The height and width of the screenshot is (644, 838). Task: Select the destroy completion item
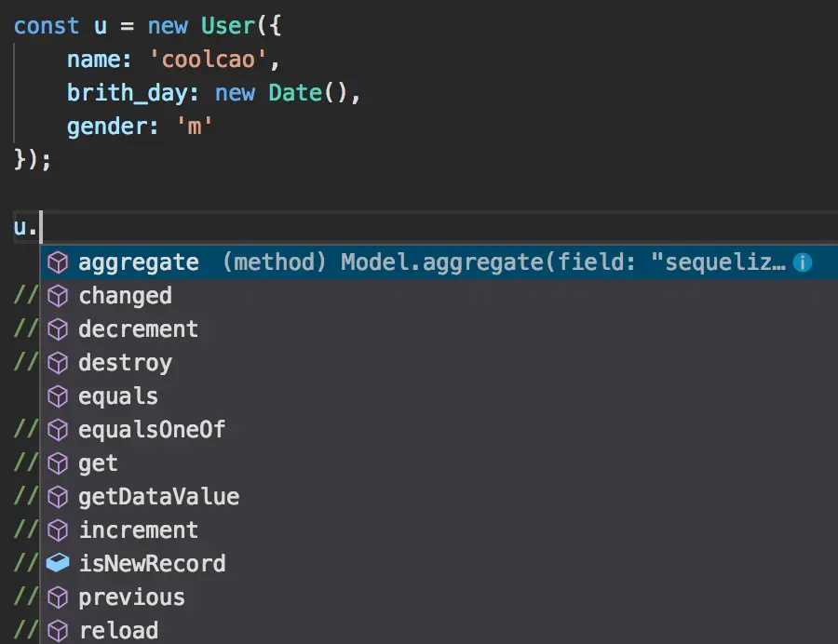pos(124,363)
